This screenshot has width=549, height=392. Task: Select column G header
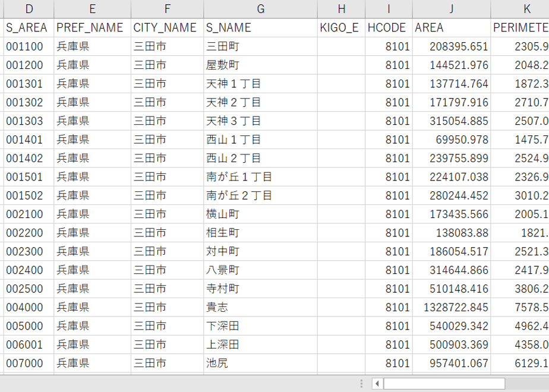click(x=260, y=9)
